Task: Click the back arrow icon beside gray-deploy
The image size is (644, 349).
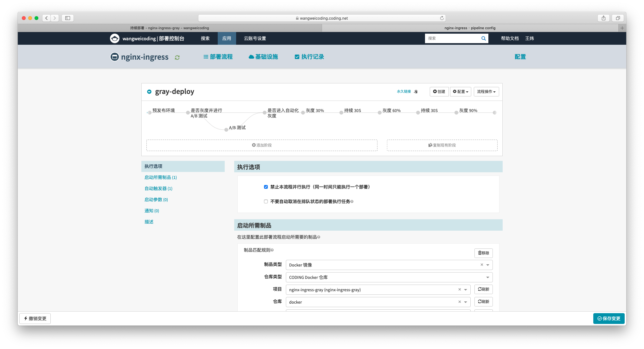Action: (x=149, y=92)
